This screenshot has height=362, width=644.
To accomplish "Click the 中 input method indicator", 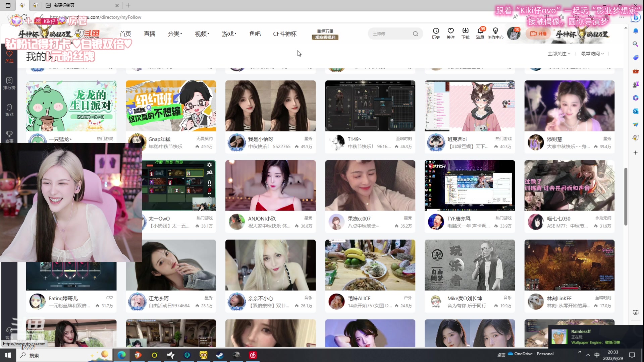I will (597, 355).
